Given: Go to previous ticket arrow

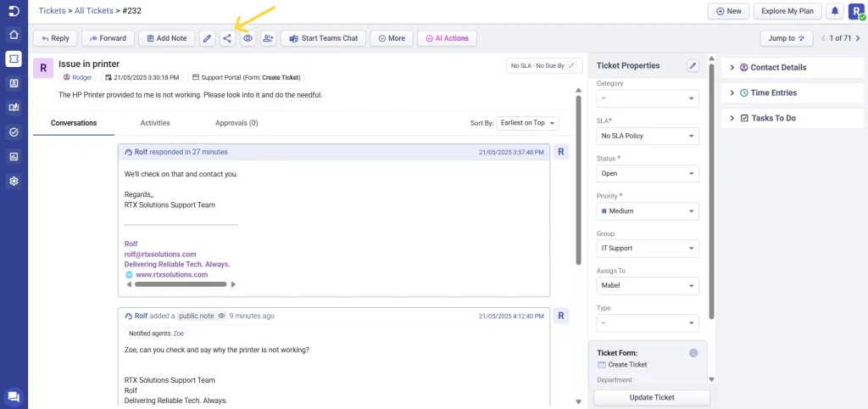Looking at the screenshot, I should 823,39.
